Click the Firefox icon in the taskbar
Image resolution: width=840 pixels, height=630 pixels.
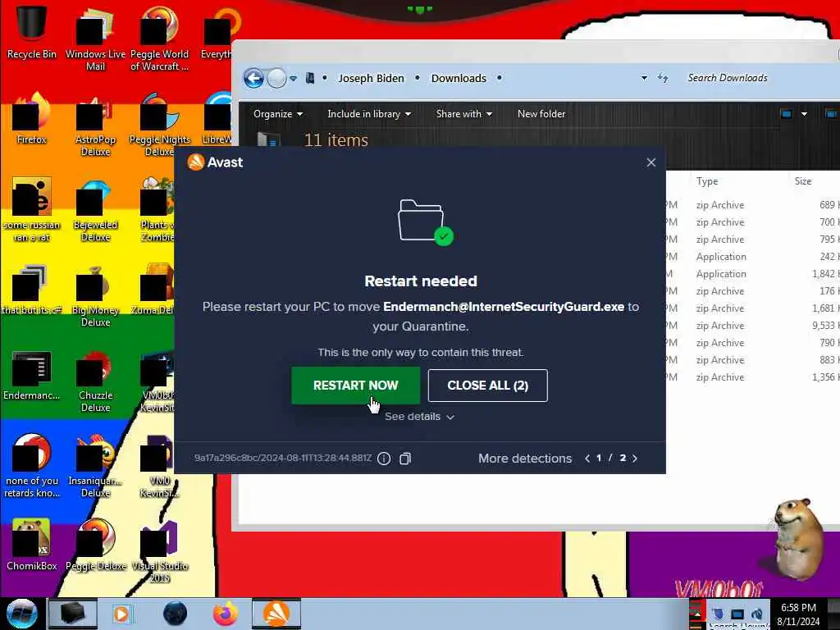pos(226,614)
